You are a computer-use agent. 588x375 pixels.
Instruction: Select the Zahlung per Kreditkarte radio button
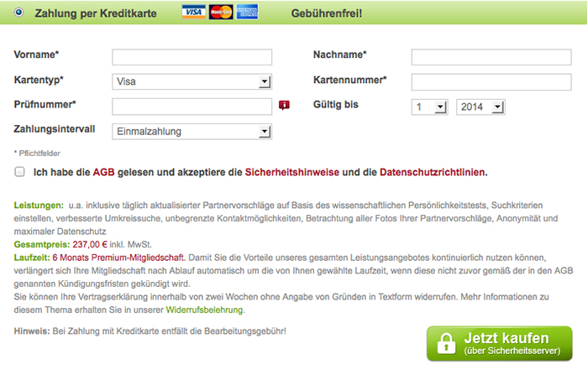click(18, 13)
